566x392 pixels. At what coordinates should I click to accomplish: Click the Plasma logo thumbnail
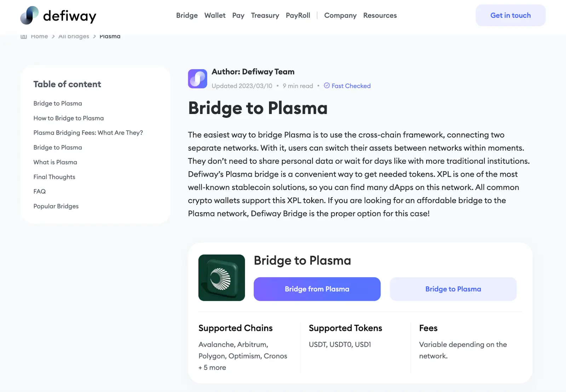pyautogui.click(x=221, y=277)
